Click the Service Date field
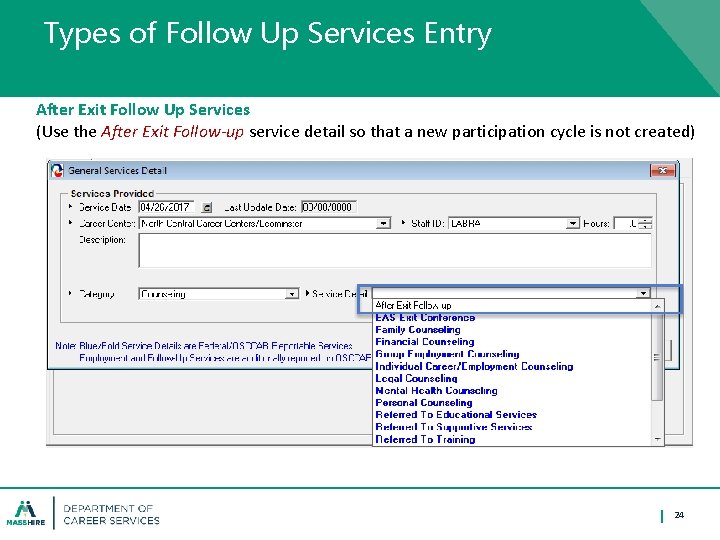Screen dimensions: 720x540 tap(166, 208)
